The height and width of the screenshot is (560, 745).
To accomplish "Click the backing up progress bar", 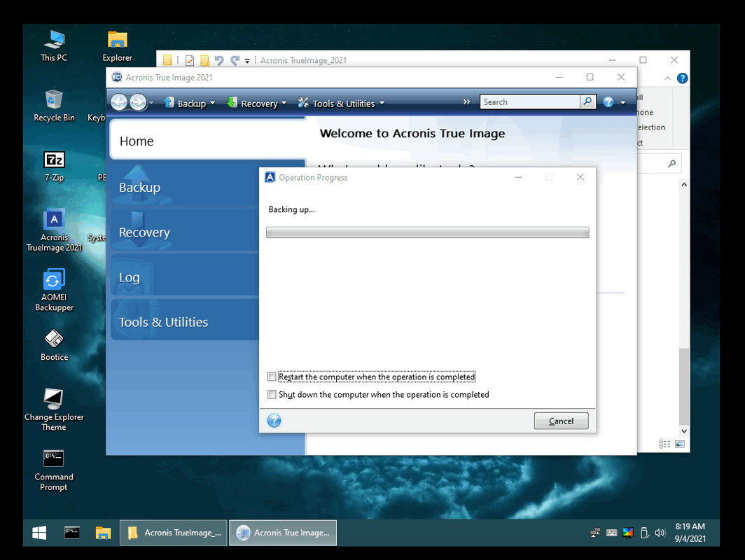I will point(428,232).
